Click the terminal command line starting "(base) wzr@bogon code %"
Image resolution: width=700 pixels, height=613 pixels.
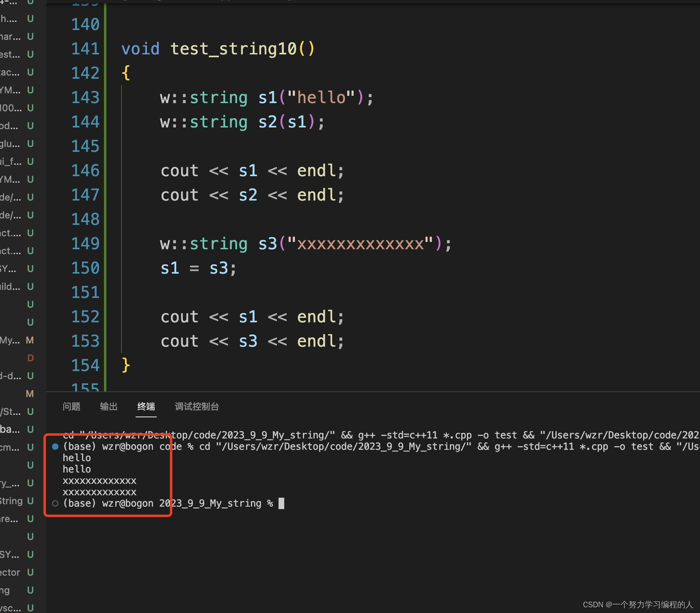[381, 447]
